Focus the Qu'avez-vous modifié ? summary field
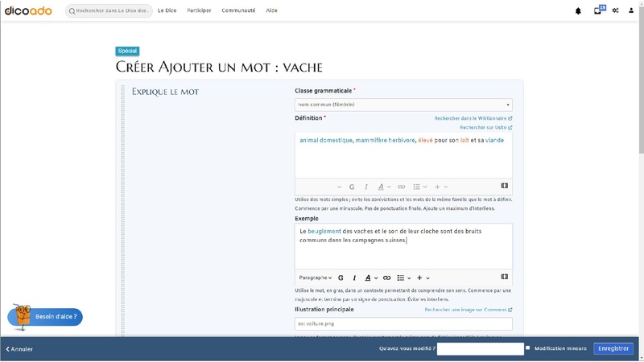Image resolution: width=644 pixels, height=362 pixels. (480, 349)
